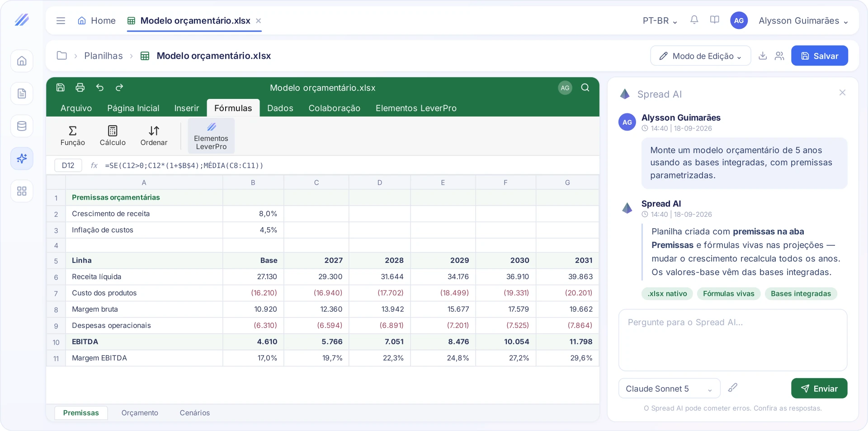The image size is (868, 431).
Task: Print the spreadsheet
Action: tap(80, 88)
